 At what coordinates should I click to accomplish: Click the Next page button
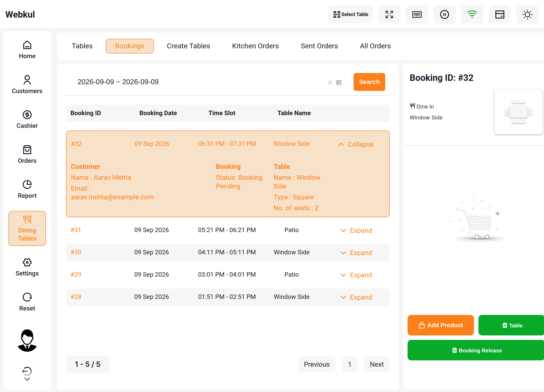[377, 364]
